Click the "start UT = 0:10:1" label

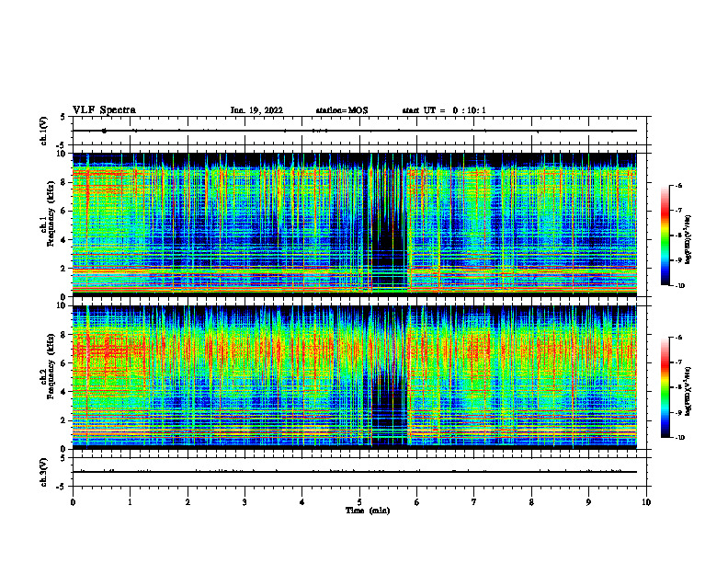pos(444,110)
